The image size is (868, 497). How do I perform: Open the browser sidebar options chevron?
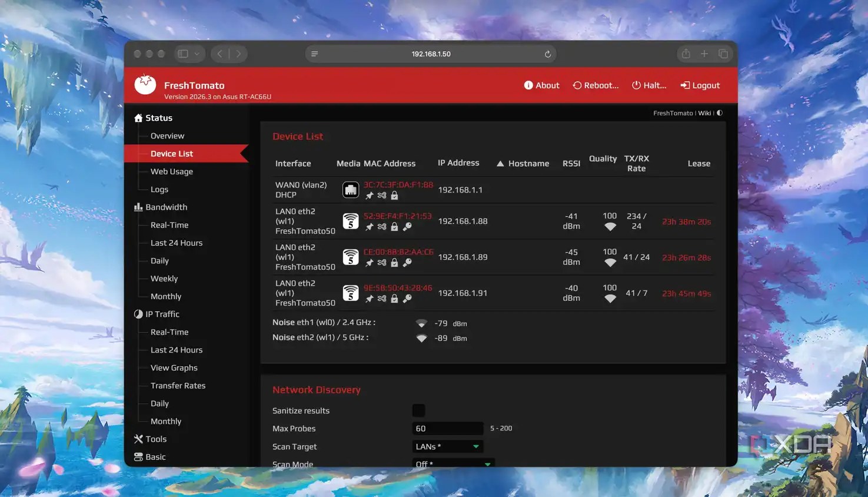197,54
